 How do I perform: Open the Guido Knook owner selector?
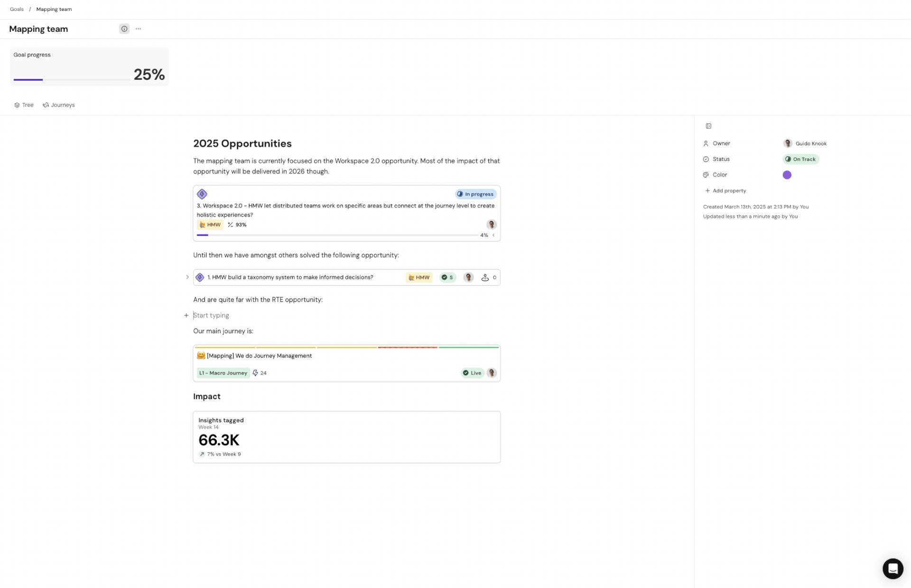click(805, 144)
